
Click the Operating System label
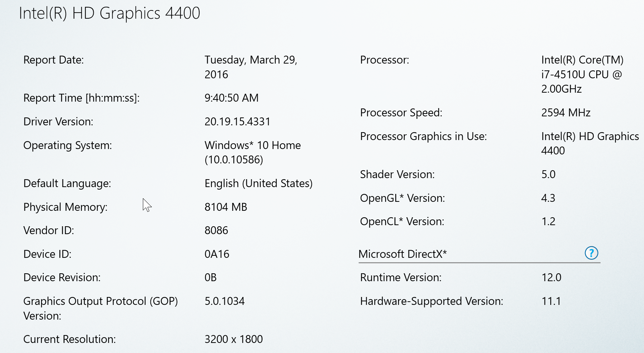pyautogui.click(x=67, y=145)
